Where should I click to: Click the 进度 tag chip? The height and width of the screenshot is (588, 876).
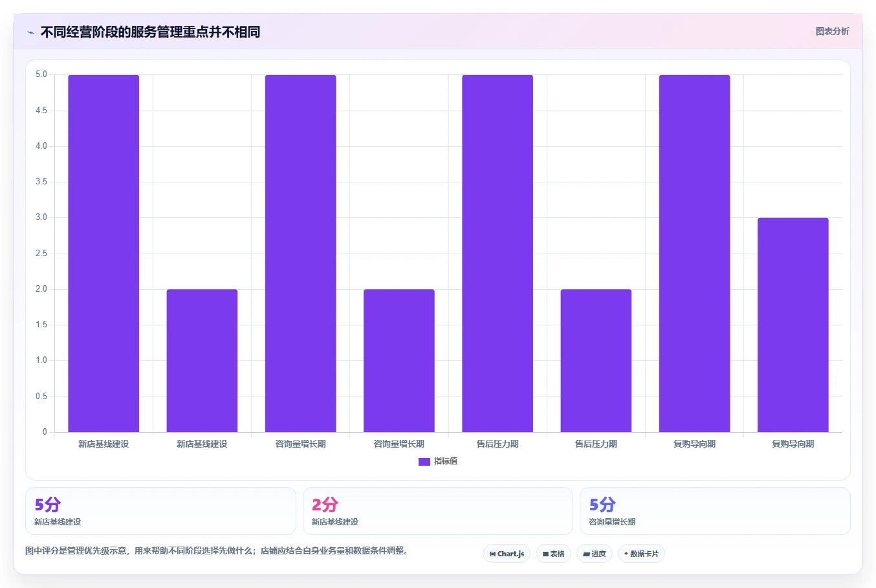coord(595,554)
